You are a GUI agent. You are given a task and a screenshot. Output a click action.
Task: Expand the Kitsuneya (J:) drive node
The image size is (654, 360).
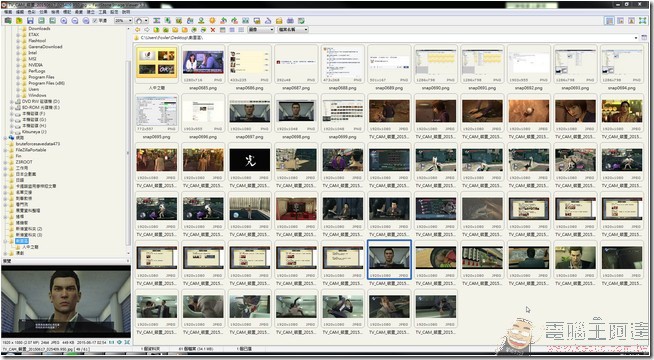12,131
